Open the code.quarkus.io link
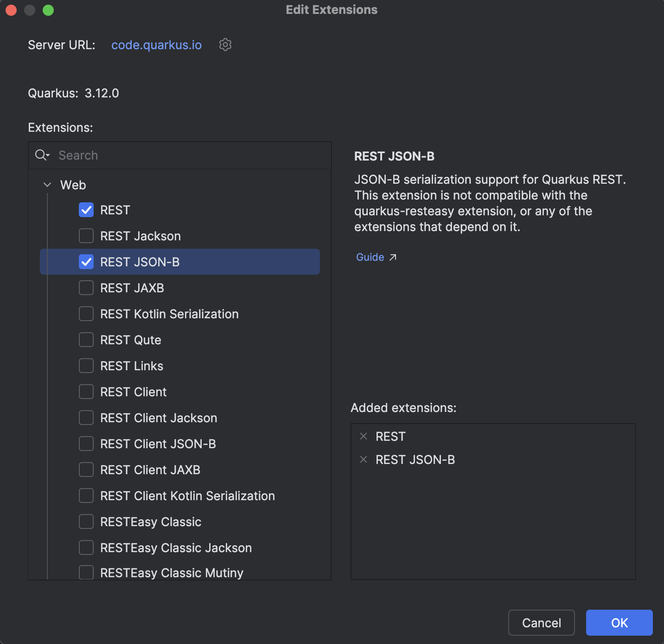This screenshot has height=644, width=664. click(156, 45)
